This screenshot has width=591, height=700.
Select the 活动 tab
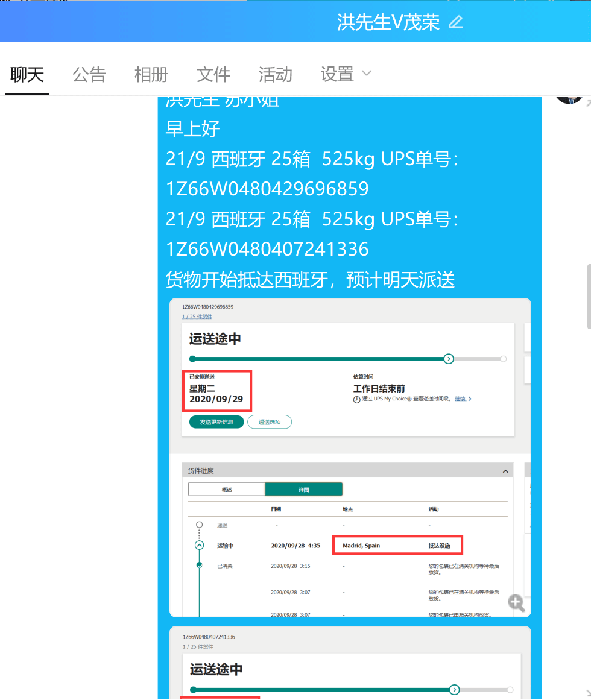coord(275,75)
